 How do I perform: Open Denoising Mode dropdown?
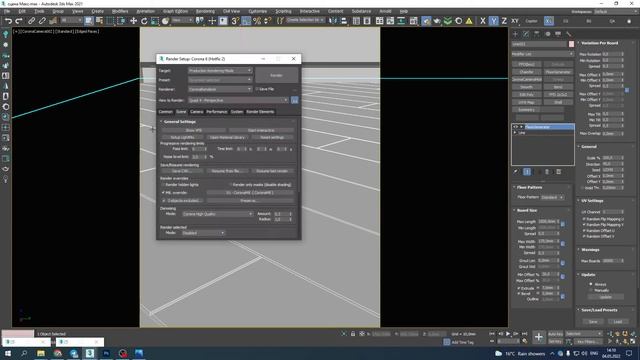click(217, 214)
